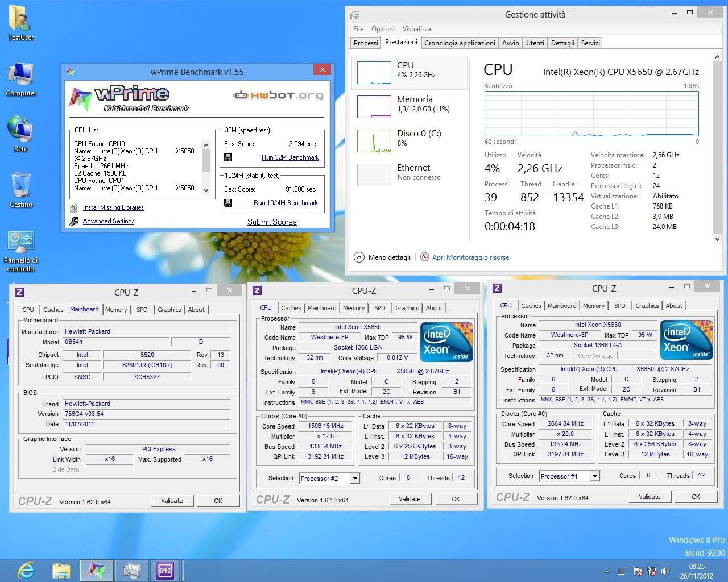Switch to the Dettagli tab
Viewport: 728px width, 582px height.
(562, 43)
